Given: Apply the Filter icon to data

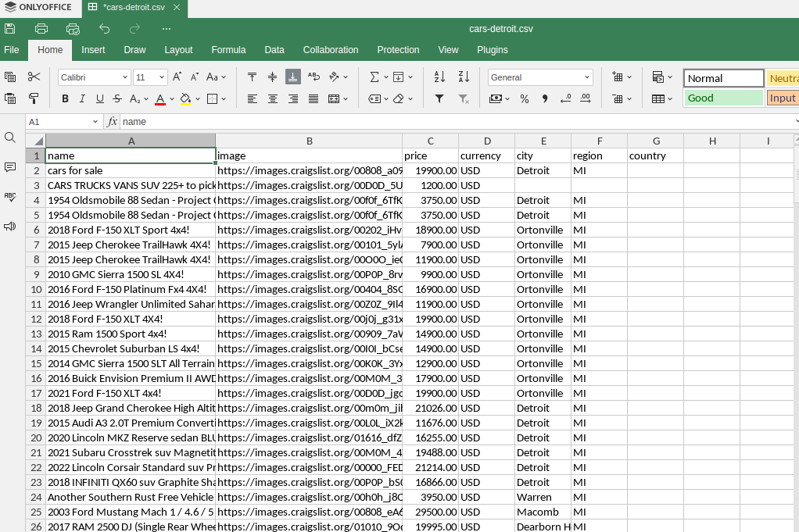Looking at the screenshot, I should click(439, 98).
